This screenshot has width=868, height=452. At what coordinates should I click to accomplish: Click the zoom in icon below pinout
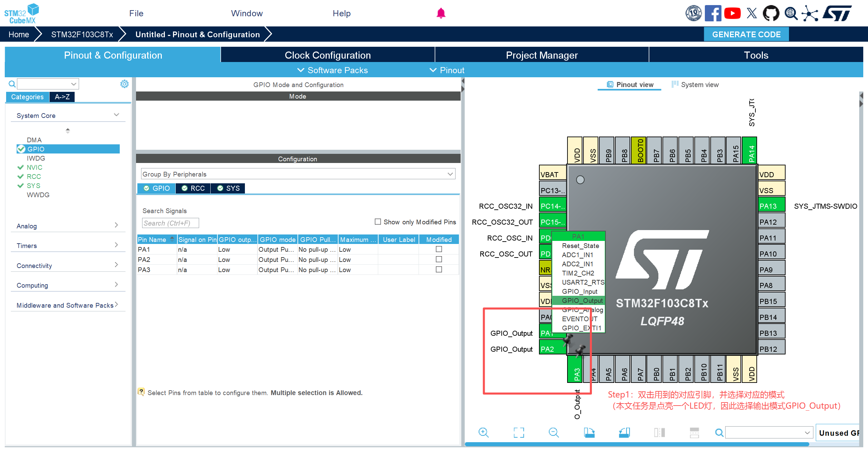click(x=483, y=432)
